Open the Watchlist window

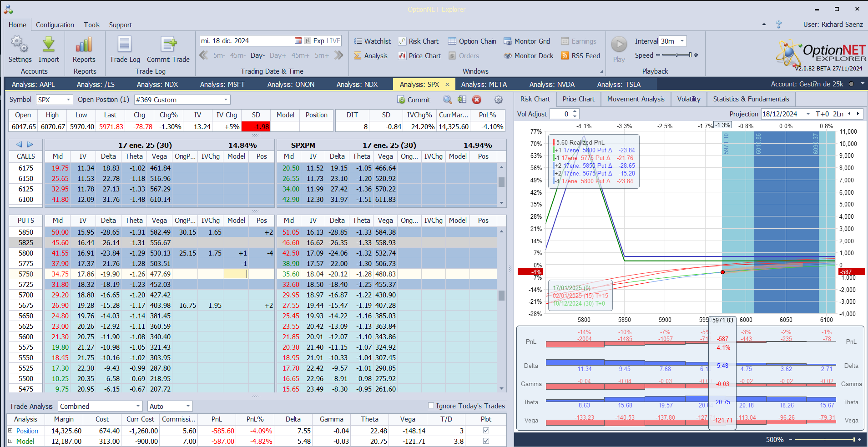coord(372,41)
